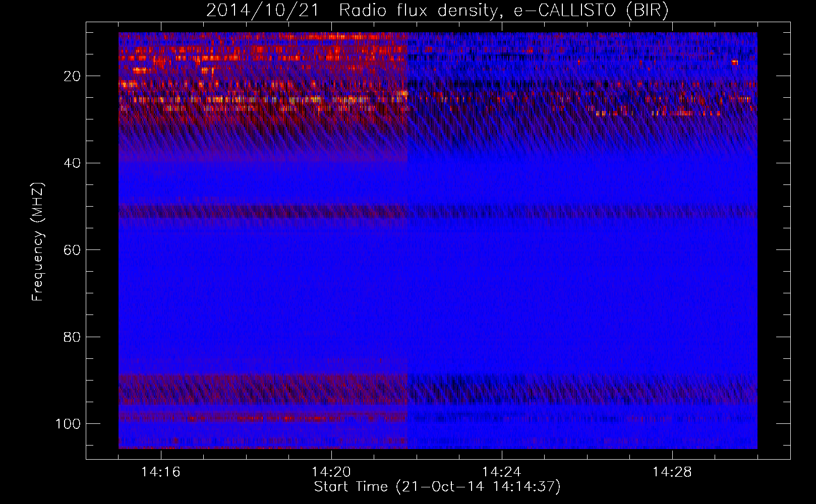Viewport: 816px width, 504px height.
Task: Click the 100 frequency tick label
Action: [68, 423]
